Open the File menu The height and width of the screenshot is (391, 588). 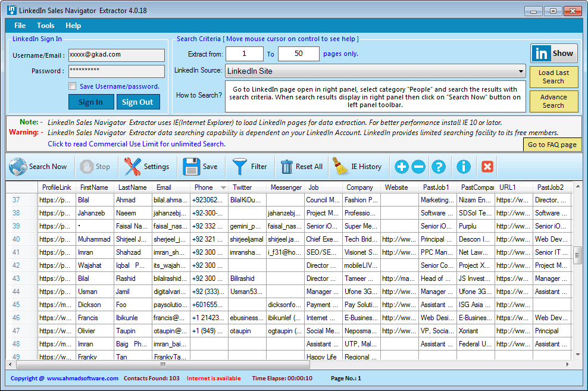20,26
